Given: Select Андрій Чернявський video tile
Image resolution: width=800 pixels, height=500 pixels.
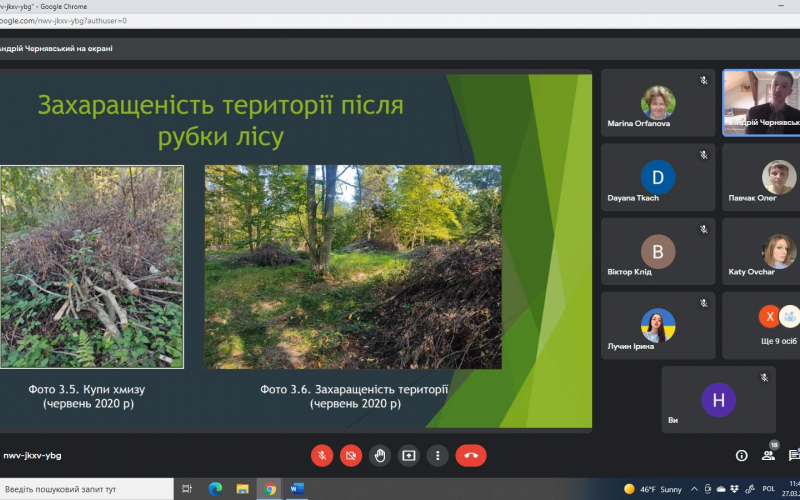Looking at the screenshot, I should 761,103.
